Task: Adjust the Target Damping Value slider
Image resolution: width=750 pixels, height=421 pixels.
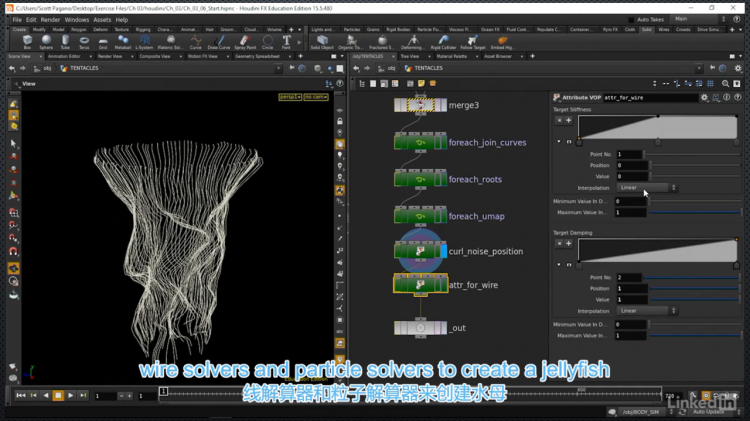Action: coord(695,299)
